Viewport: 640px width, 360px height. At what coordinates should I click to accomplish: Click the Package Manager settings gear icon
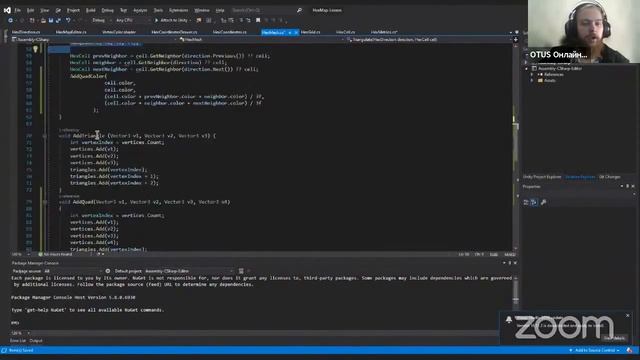tap(108, 271)
